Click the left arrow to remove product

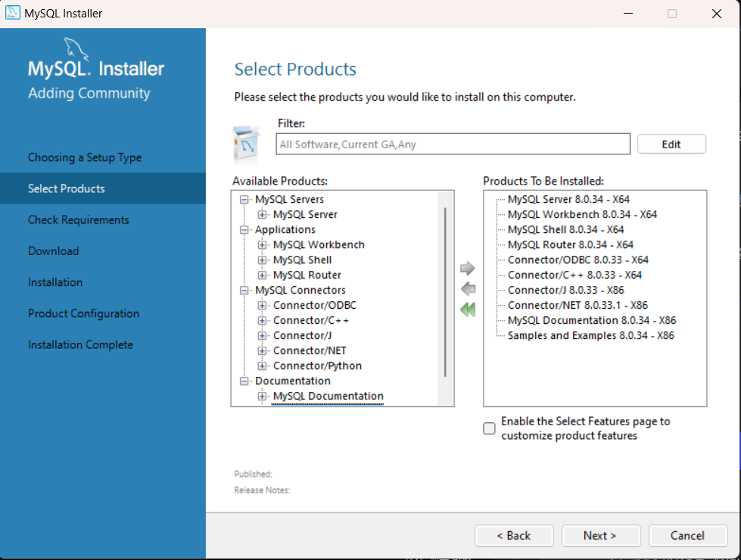468,289
